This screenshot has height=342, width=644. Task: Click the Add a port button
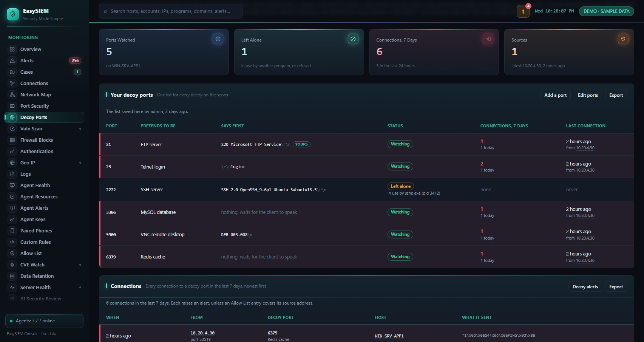coord(555,95)
